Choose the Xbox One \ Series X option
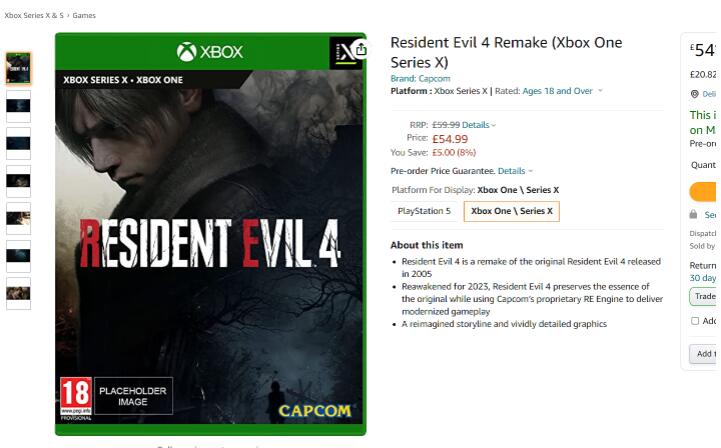The width and height of the screenshot is (721, 448). 511,211
